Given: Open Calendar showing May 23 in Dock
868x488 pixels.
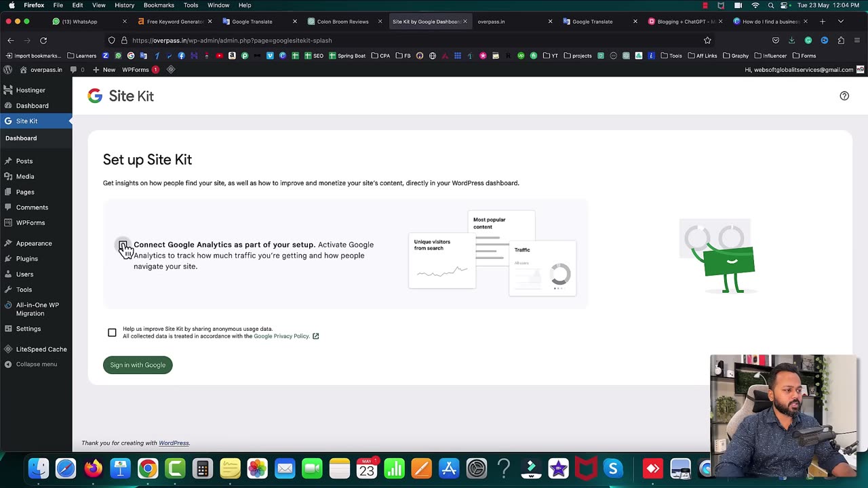Looking at the screenshot, I should pos(367,468).
